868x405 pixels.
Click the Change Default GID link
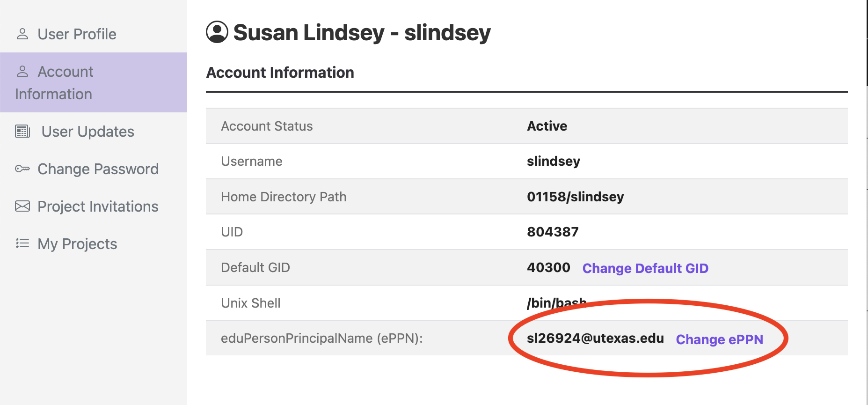645,268
